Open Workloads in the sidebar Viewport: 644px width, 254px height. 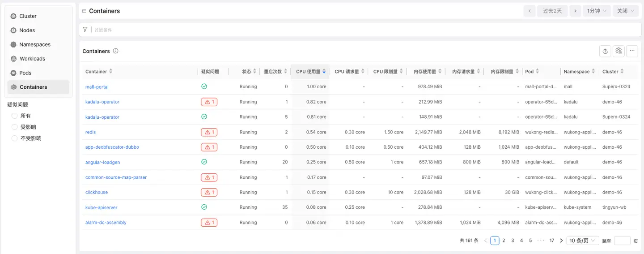pos(32,59)
